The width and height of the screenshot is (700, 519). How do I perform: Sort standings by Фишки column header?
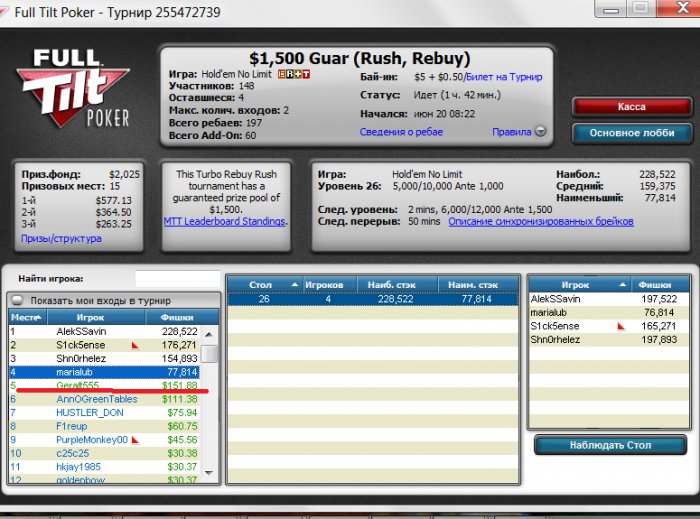181,317
